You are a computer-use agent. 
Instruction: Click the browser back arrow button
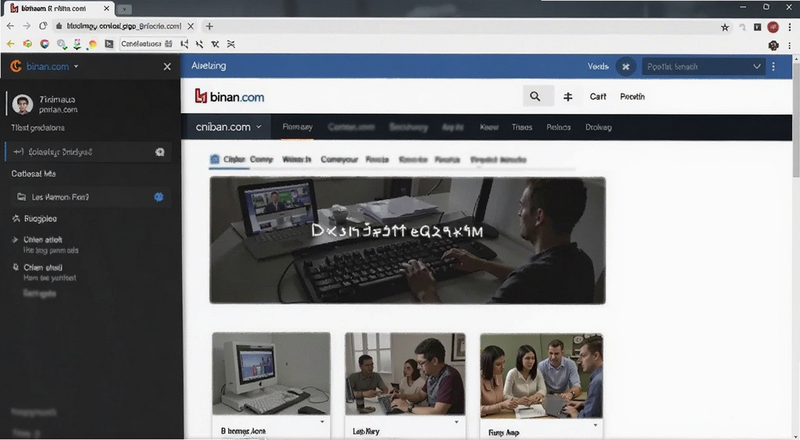coord(10,26)
